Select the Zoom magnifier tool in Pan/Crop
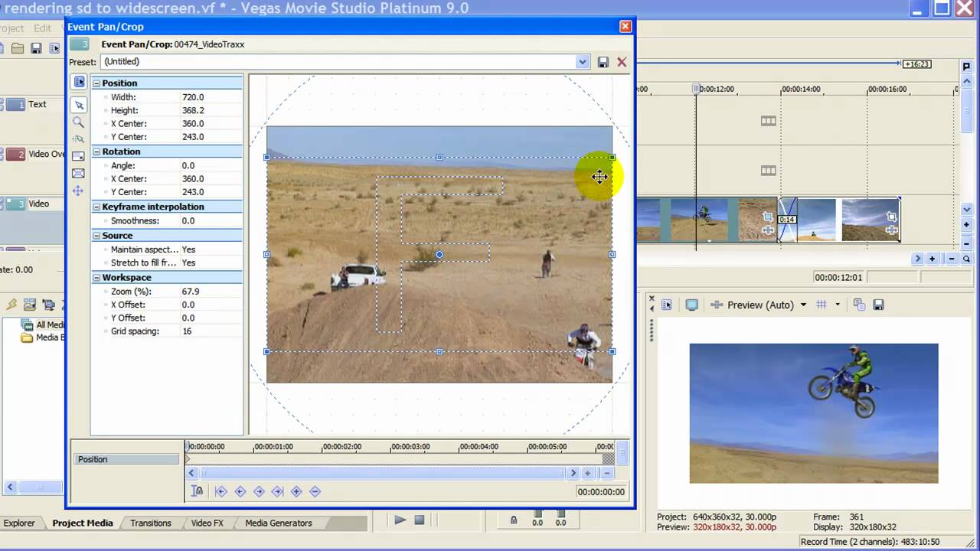This screenshot has width=980, height=551. click(x=78, y=122)
